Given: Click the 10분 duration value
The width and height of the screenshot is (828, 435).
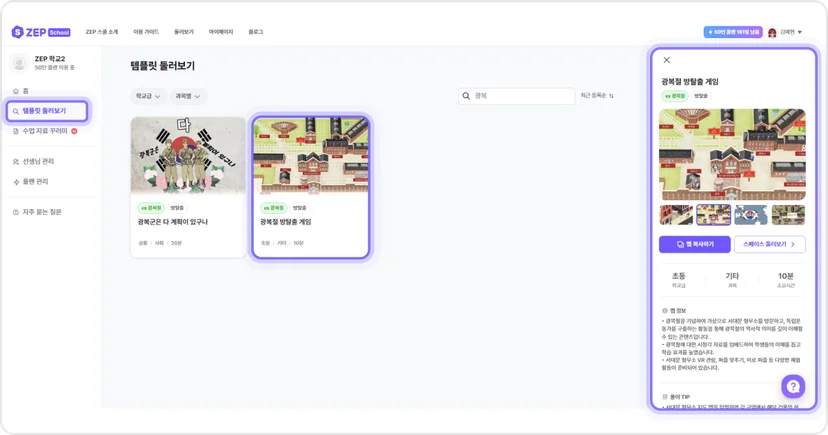Looking at the screenshot, I should (x=786, y=276).
